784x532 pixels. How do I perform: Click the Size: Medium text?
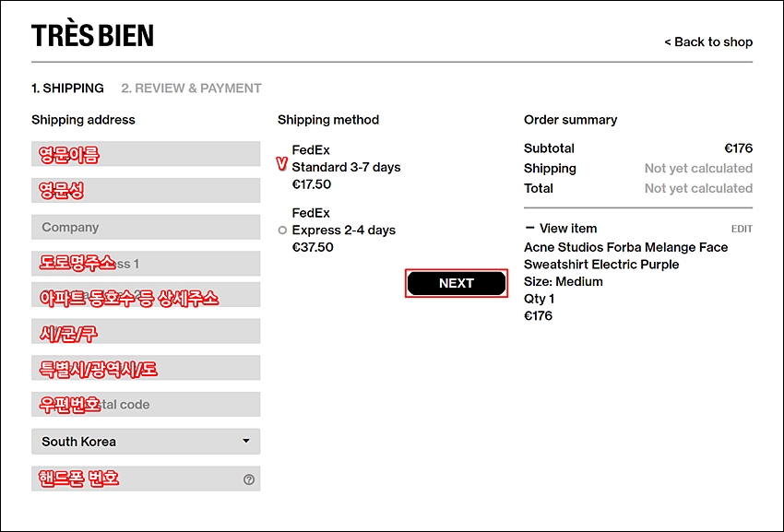563,281
